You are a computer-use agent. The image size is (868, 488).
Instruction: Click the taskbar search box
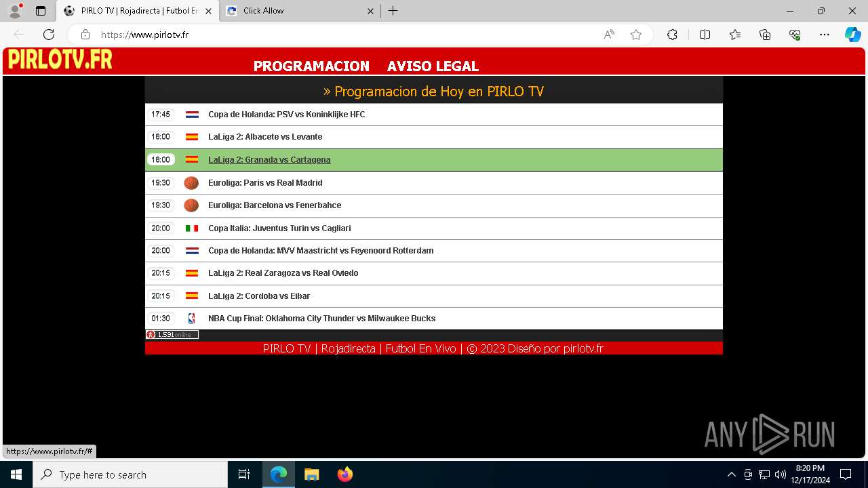pyautogui.click(x=130, y=474)
